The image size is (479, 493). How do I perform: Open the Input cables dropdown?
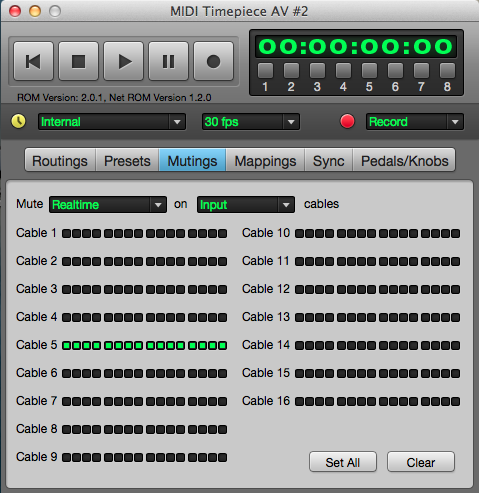coord(246,204)
